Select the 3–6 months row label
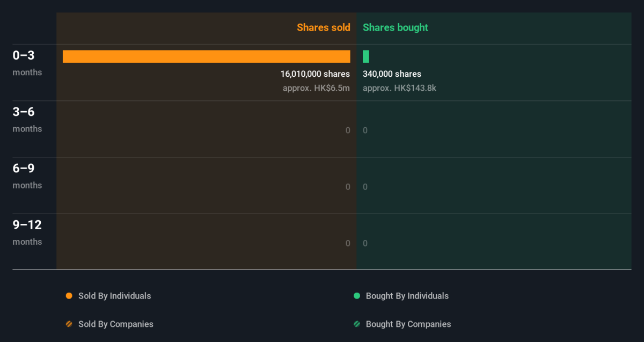The image size is (644, 342). [27, 119]
